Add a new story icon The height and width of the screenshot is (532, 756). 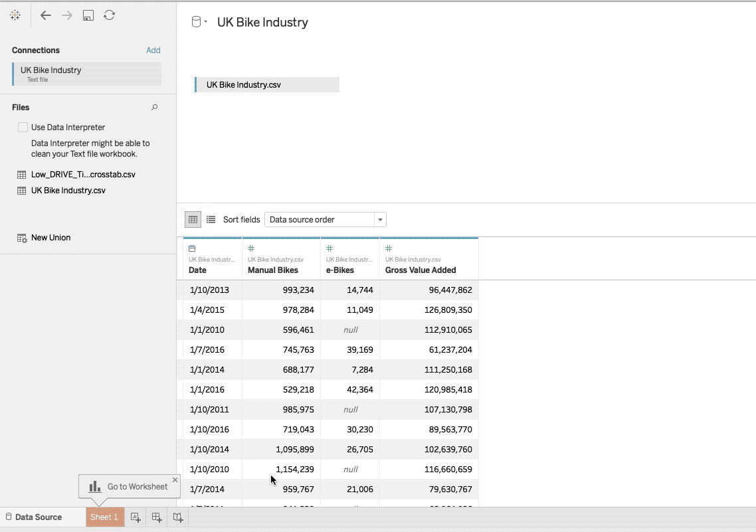178,517
